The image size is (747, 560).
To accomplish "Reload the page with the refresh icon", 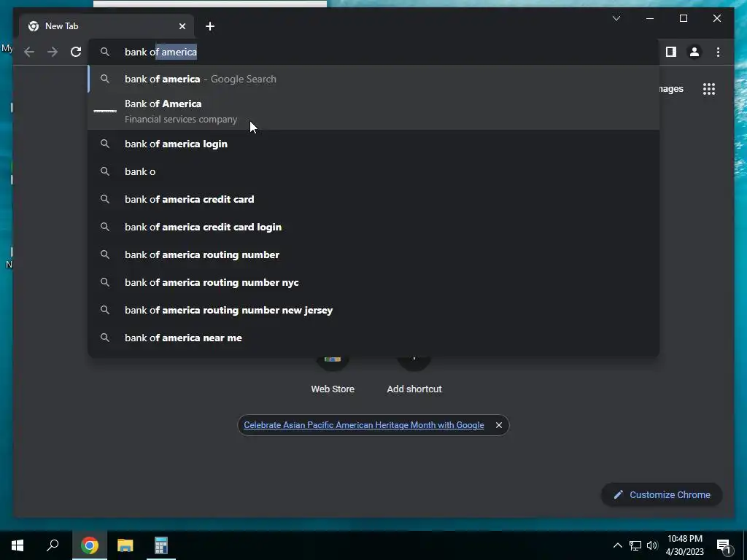I will tap(76, 52).
